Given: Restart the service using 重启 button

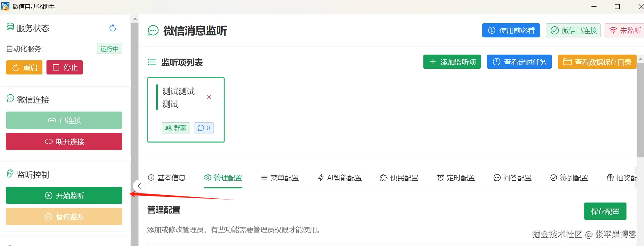Looking at the screenshot, I should 24,67.
